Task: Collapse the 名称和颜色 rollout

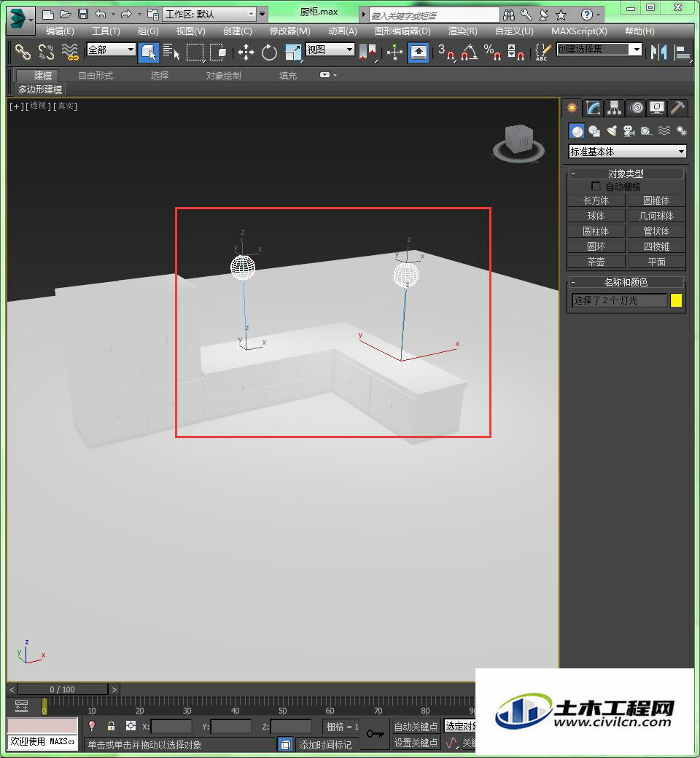Action: pos(626,282)
